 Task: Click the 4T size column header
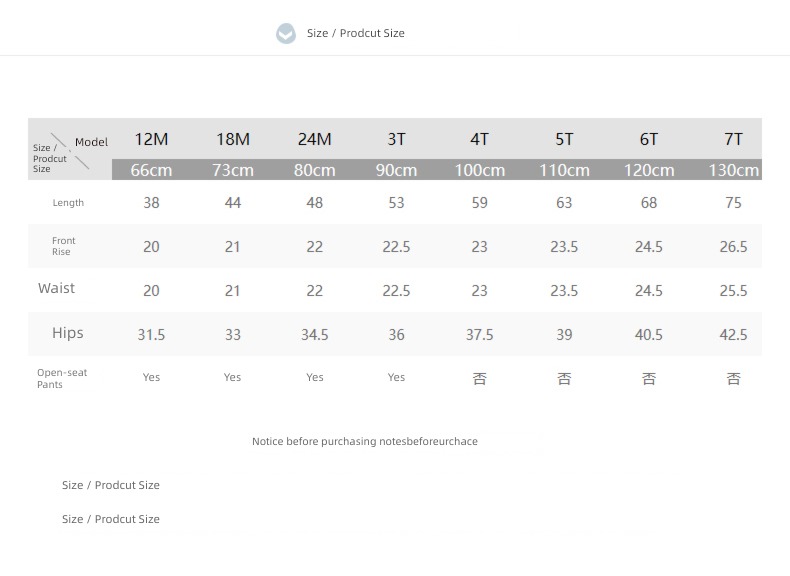pos(479,139)
